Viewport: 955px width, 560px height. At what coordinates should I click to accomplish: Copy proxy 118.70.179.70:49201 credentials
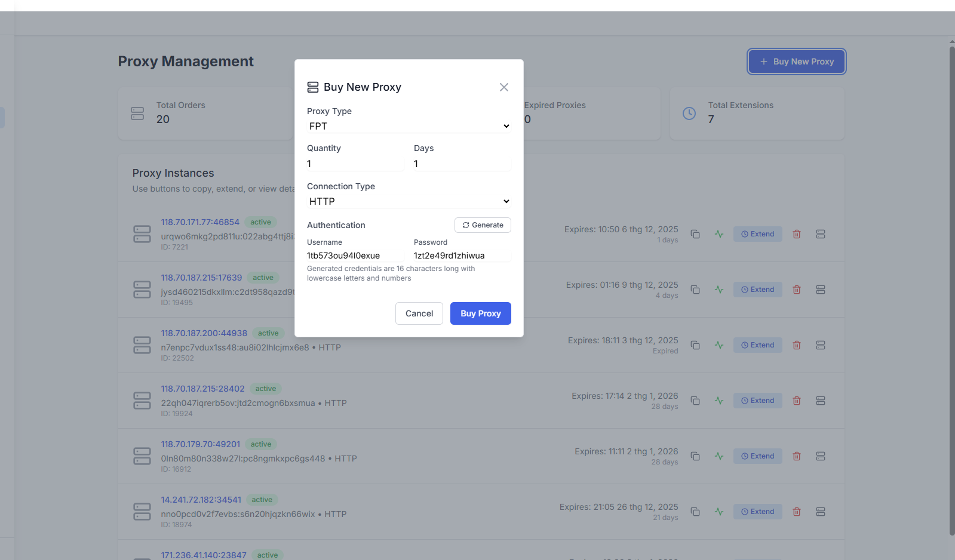click(x=695, y=456)
